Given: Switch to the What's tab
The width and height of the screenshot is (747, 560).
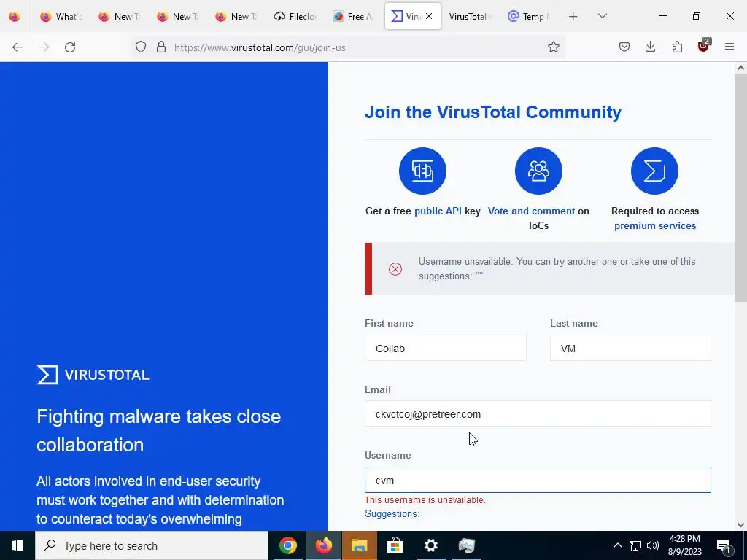Looking at the screenshot, I should (61, 17).
